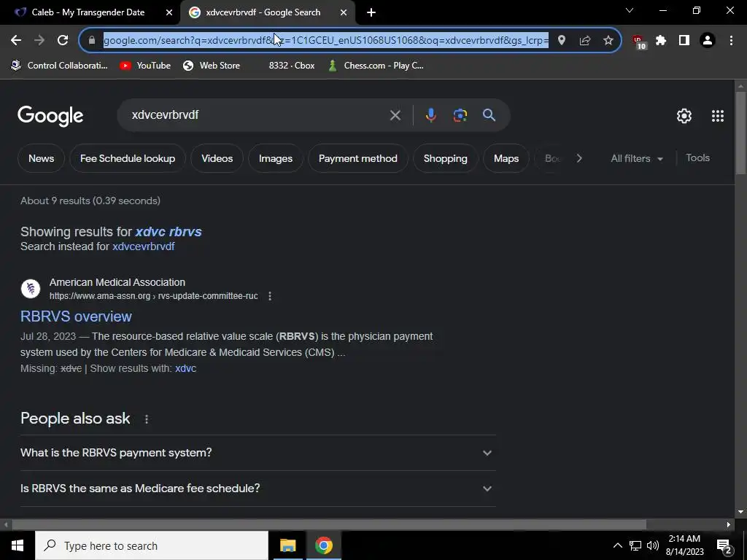Open the People also ask options menu
The height and width of the screenshot is (560, 747).
point(147,419)
